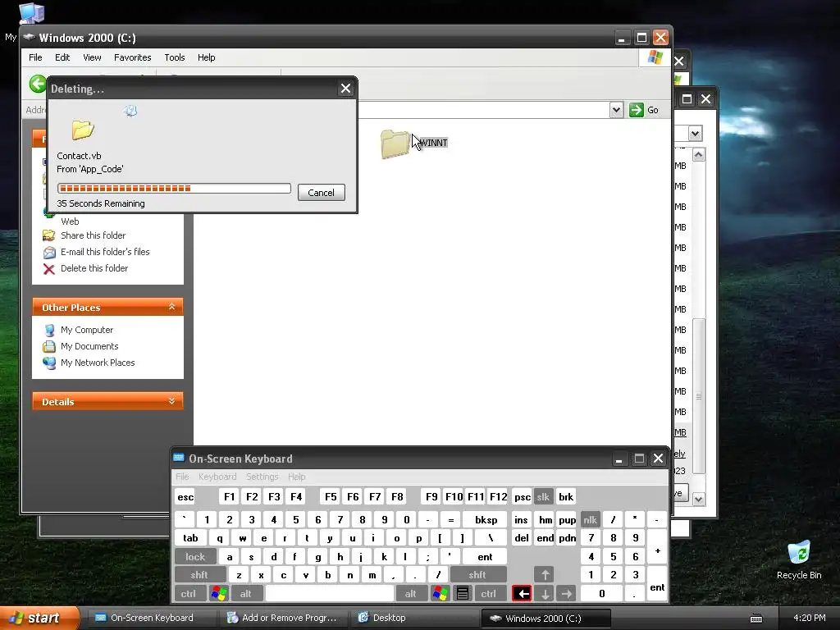
Task: Click the Windows flag logo in Explorer
Action: (x=655, y=57)
